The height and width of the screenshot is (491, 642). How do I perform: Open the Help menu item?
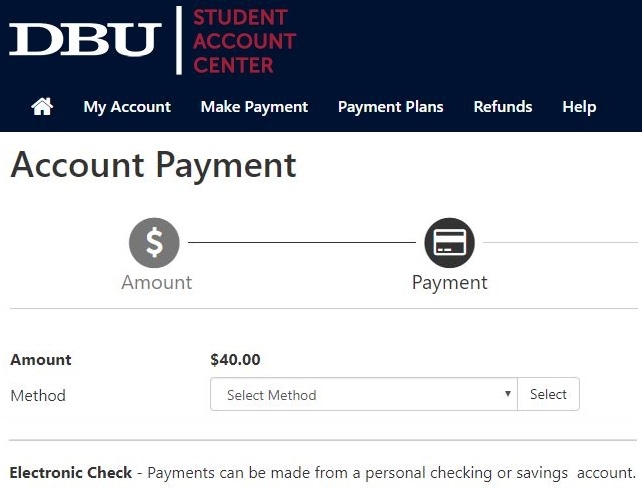pos(579,107)
